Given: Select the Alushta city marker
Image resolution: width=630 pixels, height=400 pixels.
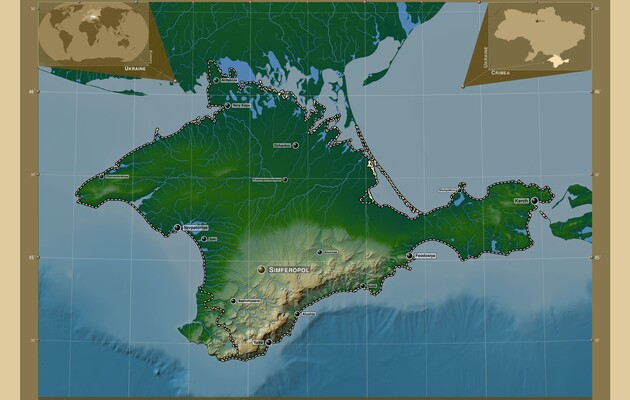Looking at the screenshot, I should [x=297, y=313].
